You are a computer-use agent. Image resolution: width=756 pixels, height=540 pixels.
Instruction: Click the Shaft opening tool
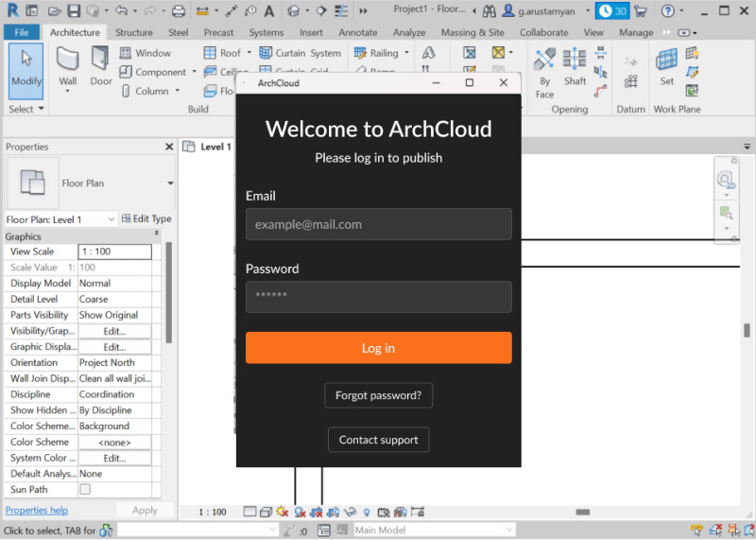click(x=575, y=66)
